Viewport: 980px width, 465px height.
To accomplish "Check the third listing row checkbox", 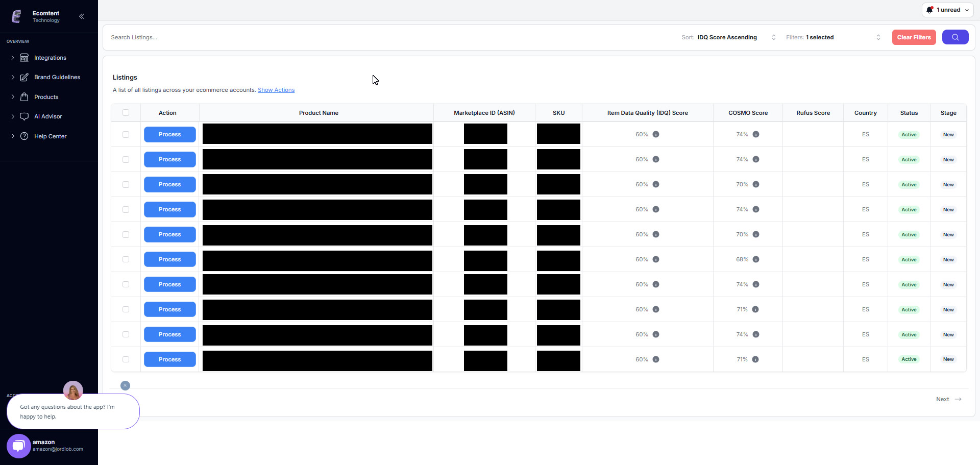I will pos(126,184).
